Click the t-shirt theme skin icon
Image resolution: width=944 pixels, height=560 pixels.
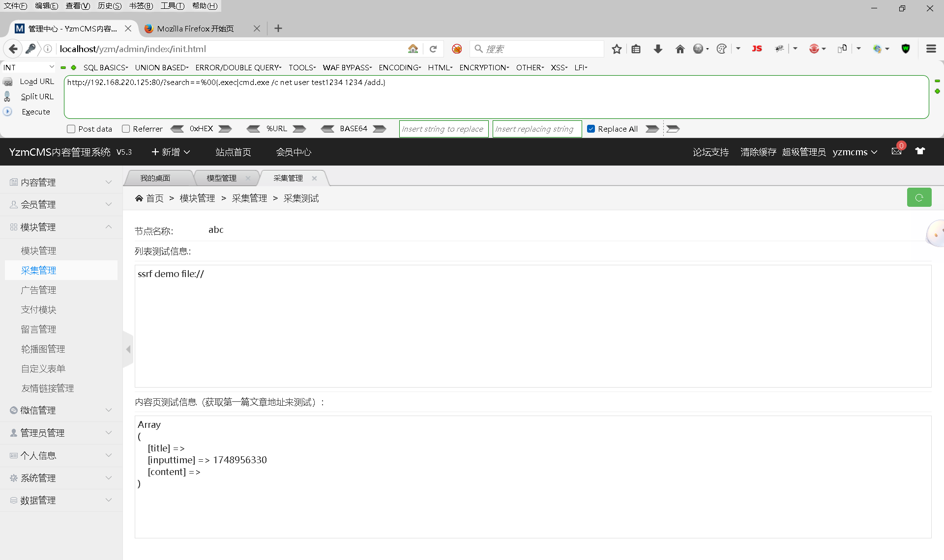pyautogui.click(x=920, y=151)
